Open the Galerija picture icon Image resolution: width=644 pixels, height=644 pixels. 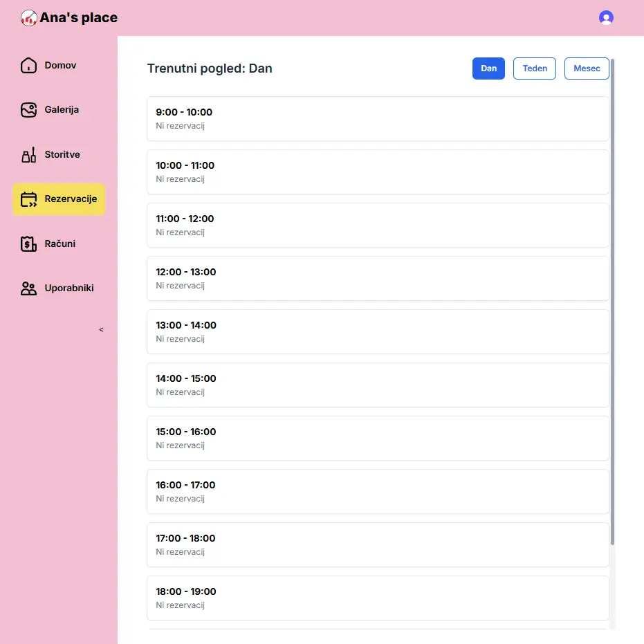tap(28, 110)
